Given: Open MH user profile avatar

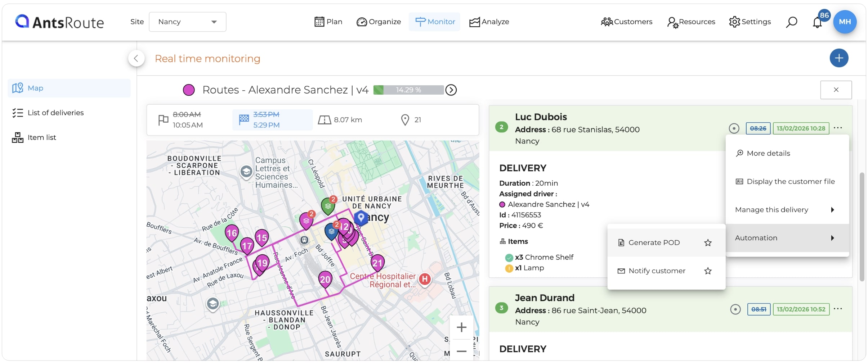Looking at the screenshot, I should [845, 22].
